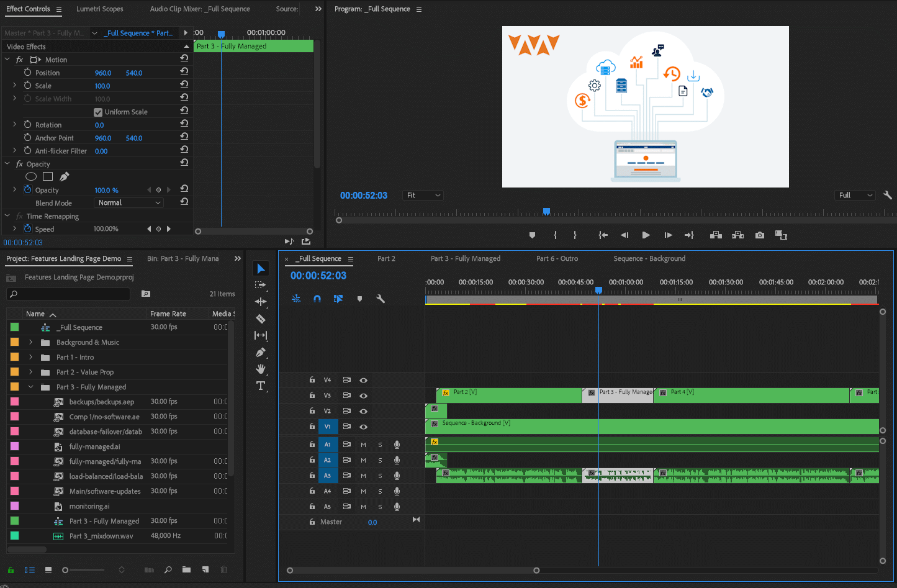The width and height of the screenshot is (897, 588).
Task: Toggle V2 track output eye
Action: 364,411
